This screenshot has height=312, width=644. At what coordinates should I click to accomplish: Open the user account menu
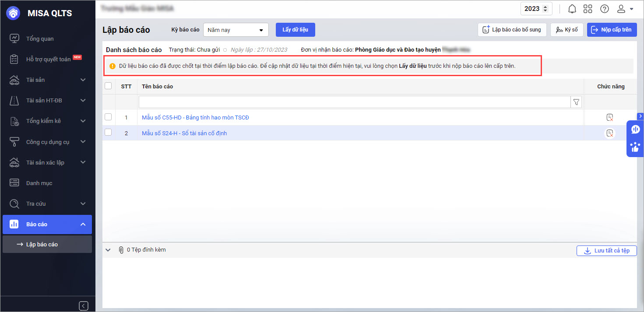point(625,9)
